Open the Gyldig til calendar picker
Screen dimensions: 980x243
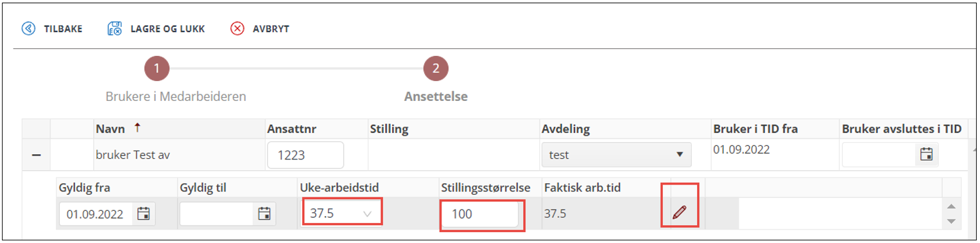pos(264,214)
